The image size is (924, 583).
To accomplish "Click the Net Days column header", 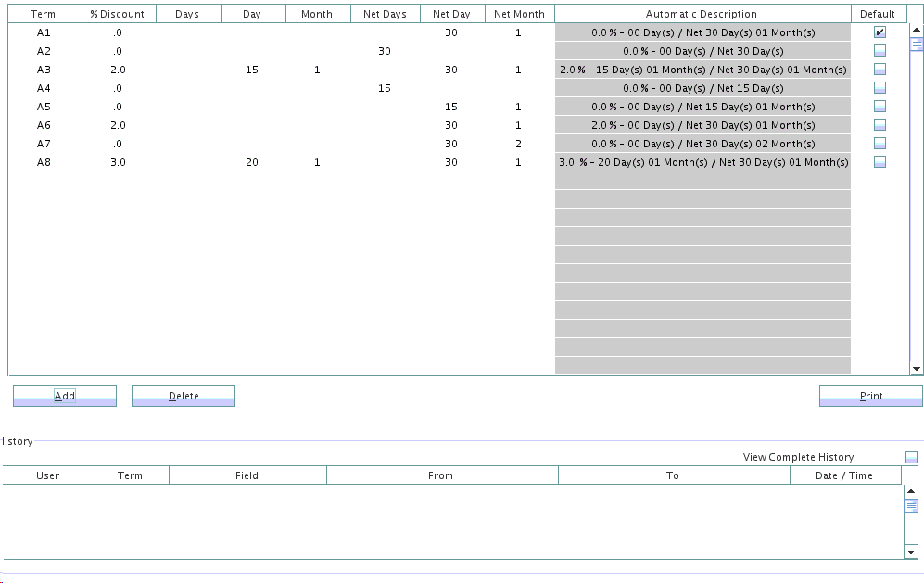I will 385,14.
